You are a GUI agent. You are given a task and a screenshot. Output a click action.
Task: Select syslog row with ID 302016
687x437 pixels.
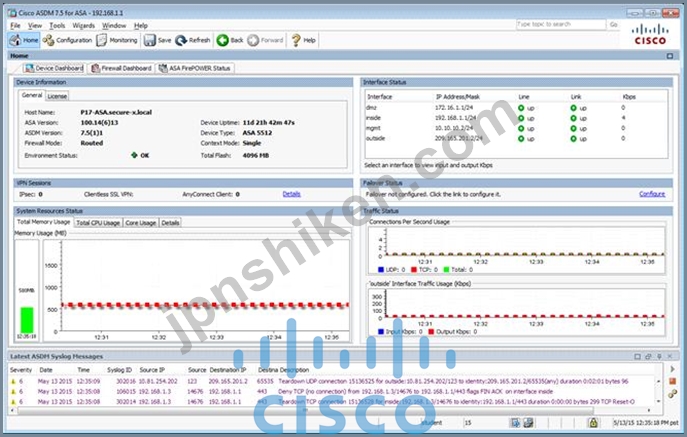pyautogui.click(x=332, y=381)
